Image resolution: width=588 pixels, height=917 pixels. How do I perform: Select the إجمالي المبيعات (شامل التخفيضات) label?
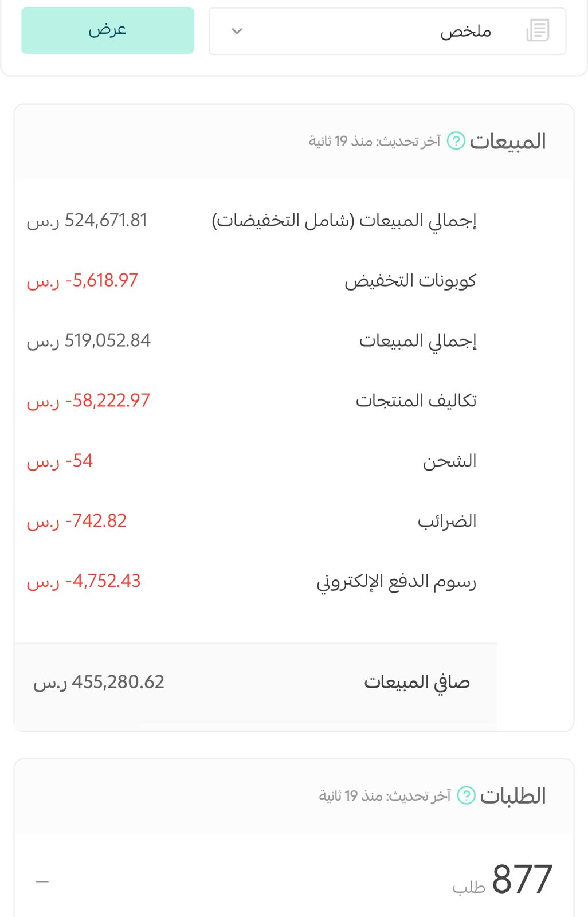pyautogui.click(x=344, y=221)
